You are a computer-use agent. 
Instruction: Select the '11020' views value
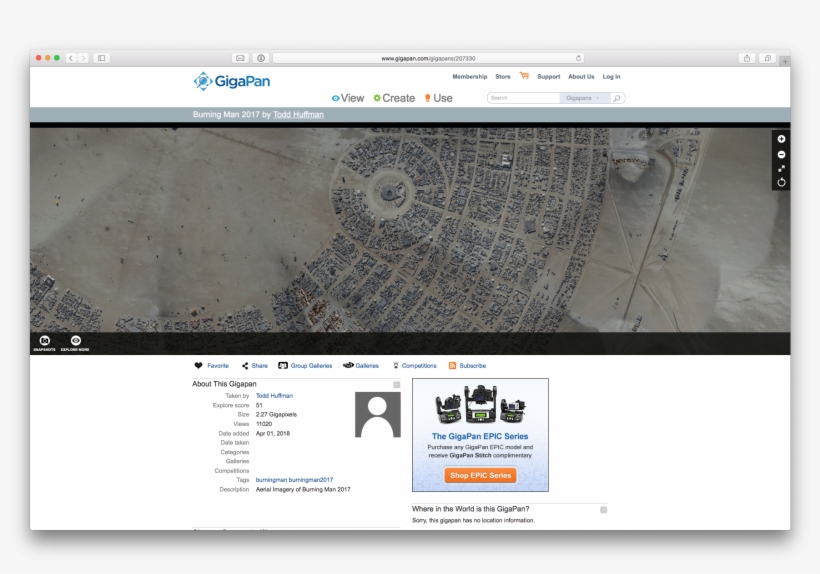point(264,424)
